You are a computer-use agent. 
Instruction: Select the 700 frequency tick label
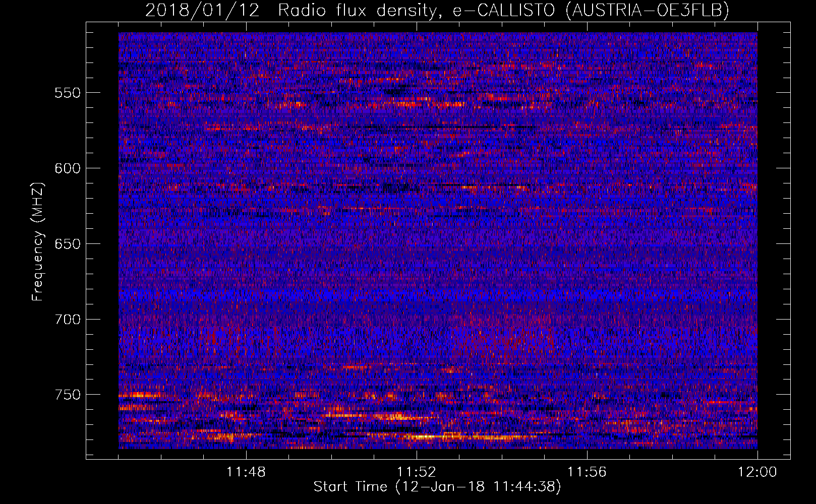click(x=68, y=320)
